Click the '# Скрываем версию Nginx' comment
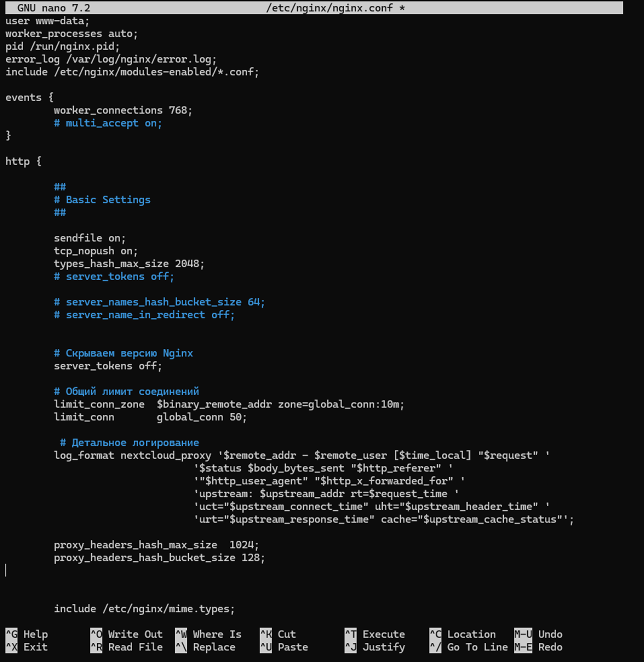Image resolution: width=644 pixels, height=662 pixels. coord(124,353)
